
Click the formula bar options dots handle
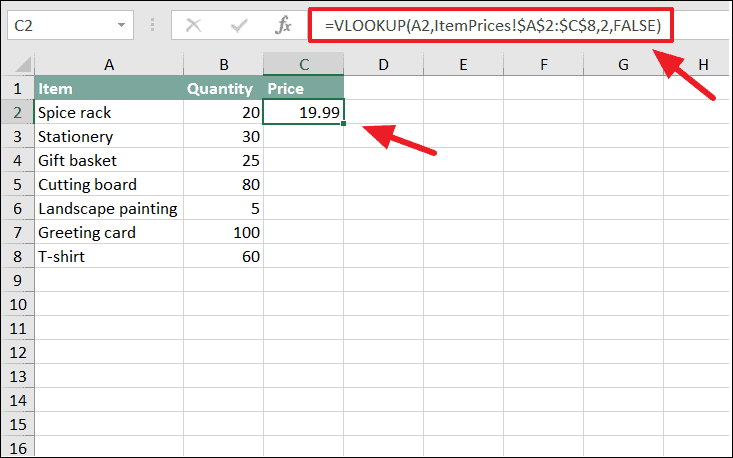tap(152, 25)
